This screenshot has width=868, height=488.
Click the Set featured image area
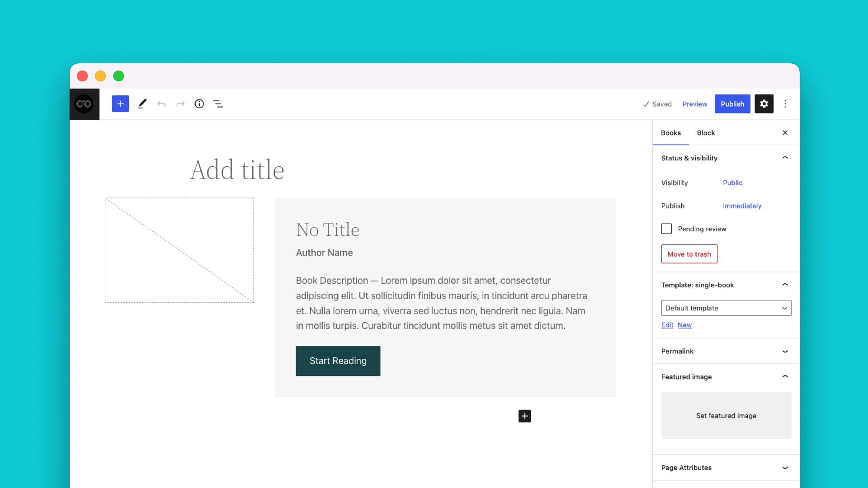[x=726, y=415]
